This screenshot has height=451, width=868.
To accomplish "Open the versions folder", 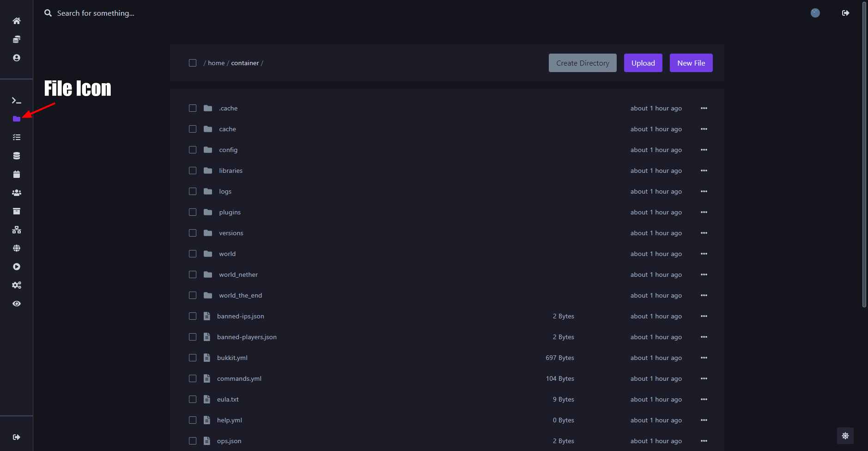I will tap(231, 233).
